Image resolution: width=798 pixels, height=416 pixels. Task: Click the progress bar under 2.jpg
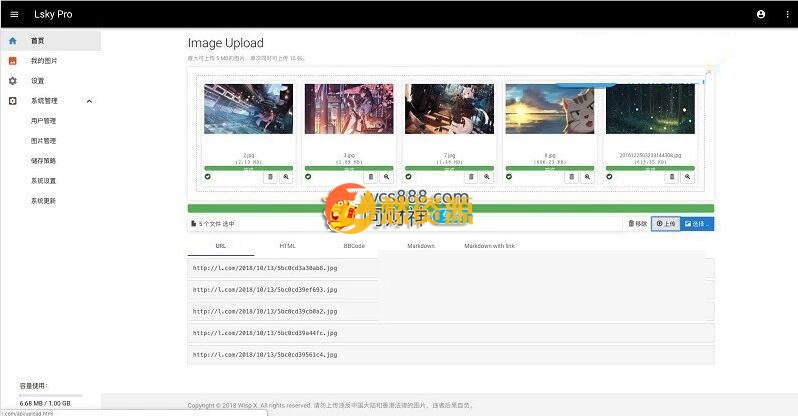click(x=248, y=168)
